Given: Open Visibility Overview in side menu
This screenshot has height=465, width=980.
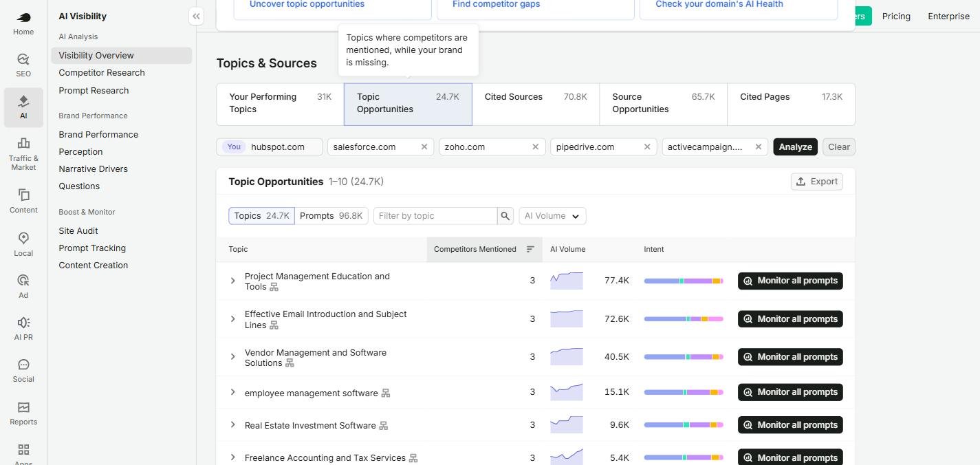Looking at the screenshot, I should click(121, 56).
